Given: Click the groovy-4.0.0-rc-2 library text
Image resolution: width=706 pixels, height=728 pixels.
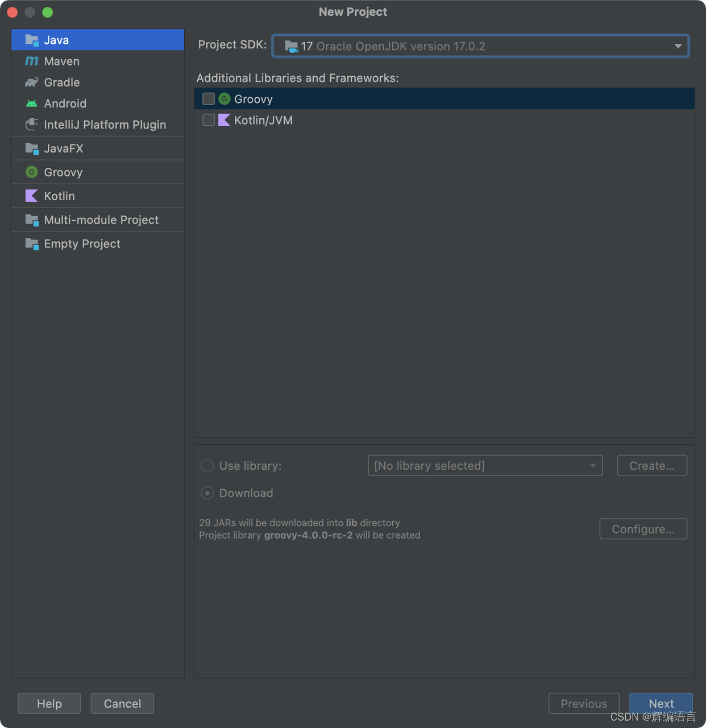Looking at the screenshot, I should 309,535.
